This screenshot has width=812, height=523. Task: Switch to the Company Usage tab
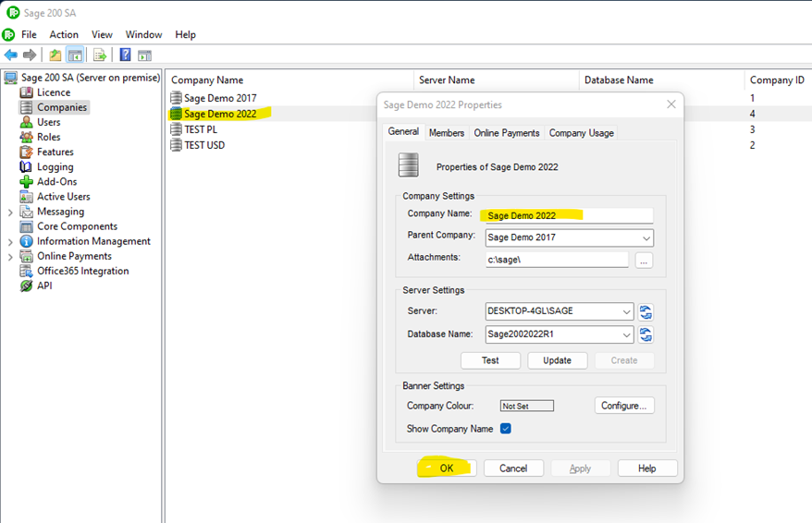[x=581, y=133]
